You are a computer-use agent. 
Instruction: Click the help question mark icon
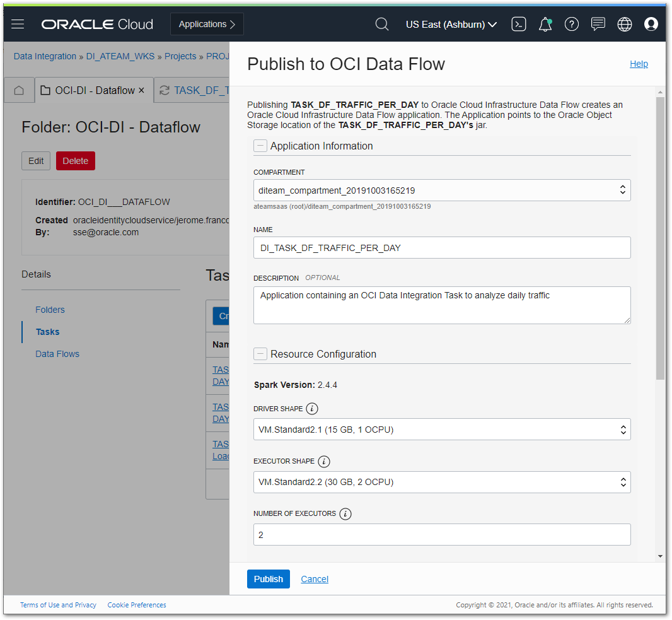click(x=571, y=24)
